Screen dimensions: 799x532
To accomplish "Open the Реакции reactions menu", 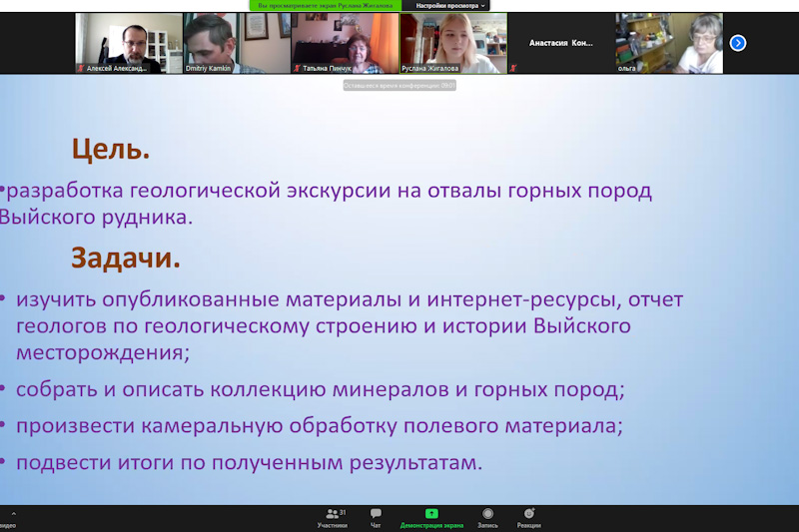I will [x=529, y=517].
